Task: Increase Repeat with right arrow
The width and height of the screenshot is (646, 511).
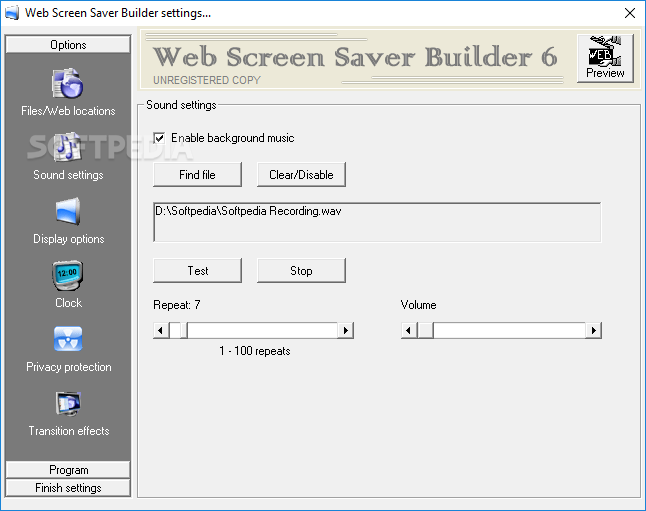Action: point(346,331)
